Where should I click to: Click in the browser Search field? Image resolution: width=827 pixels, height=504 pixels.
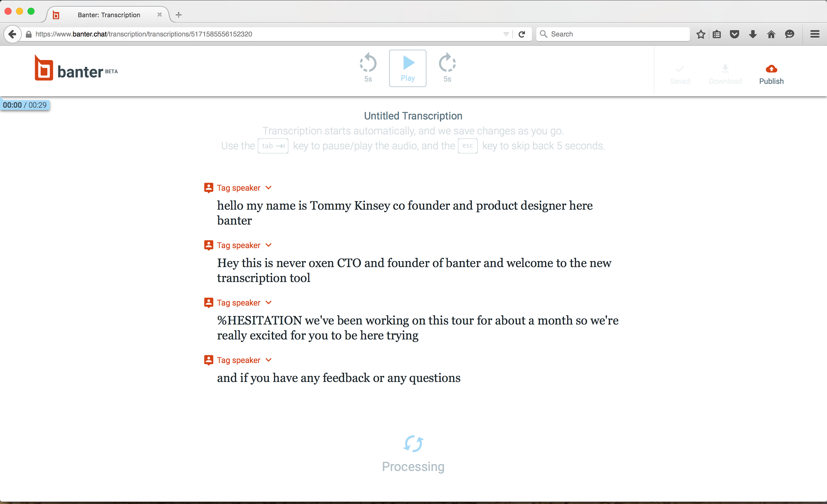click(x=618, y=34)
